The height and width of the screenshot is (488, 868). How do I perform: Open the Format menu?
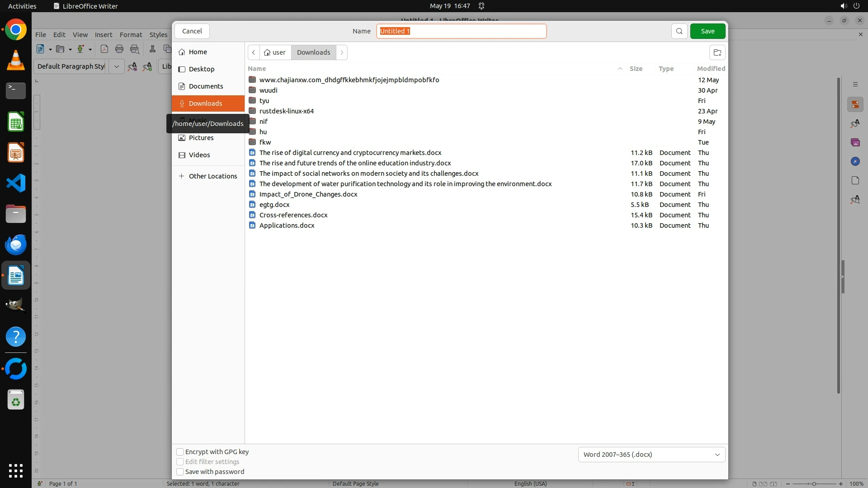click(131, 35)
